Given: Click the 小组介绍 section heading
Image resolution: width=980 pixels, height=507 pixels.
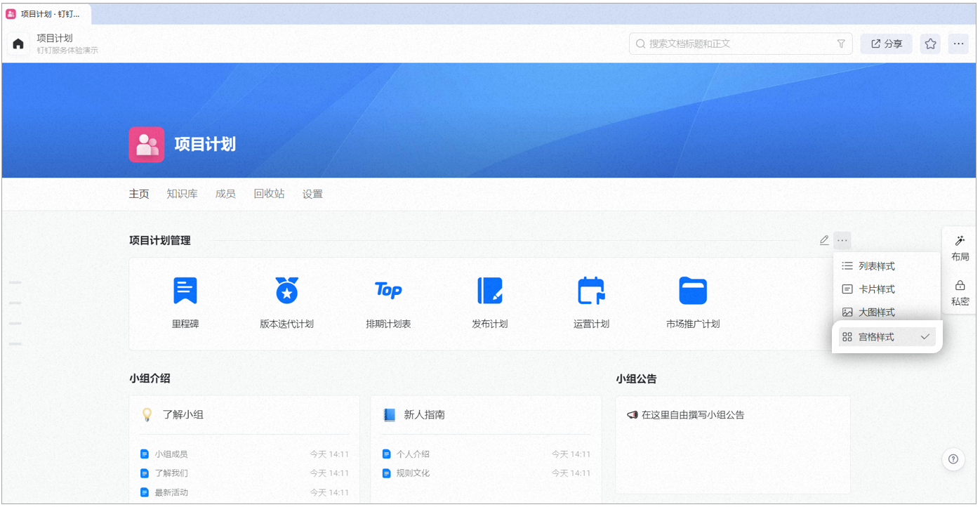Looking at the screenshot, I should tap(150, 378).
